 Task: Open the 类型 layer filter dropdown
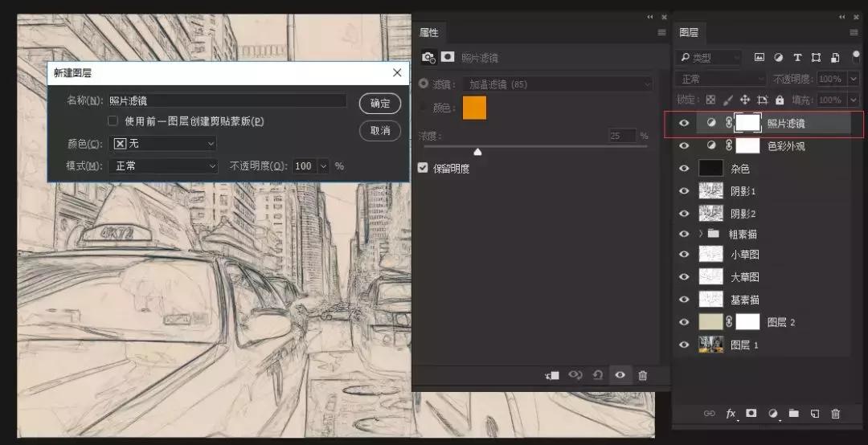point(709,58)
